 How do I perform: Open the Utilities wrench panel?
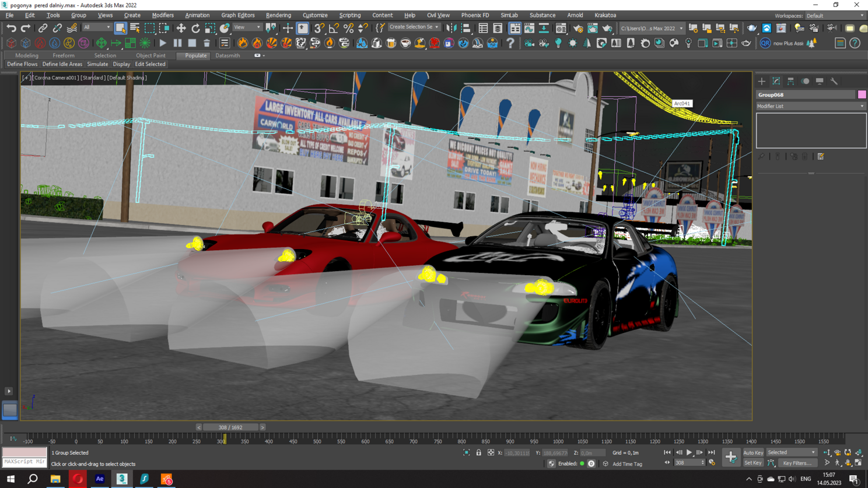834,82
